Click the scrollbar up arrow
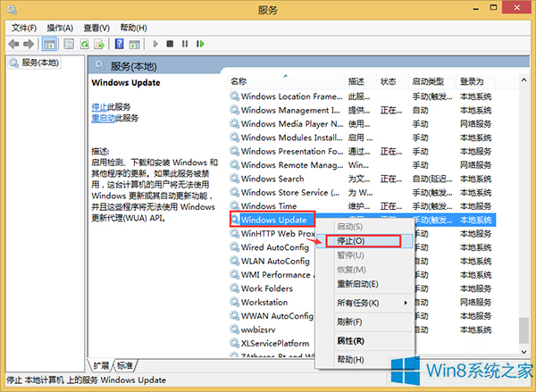 (x=523, y=80)
